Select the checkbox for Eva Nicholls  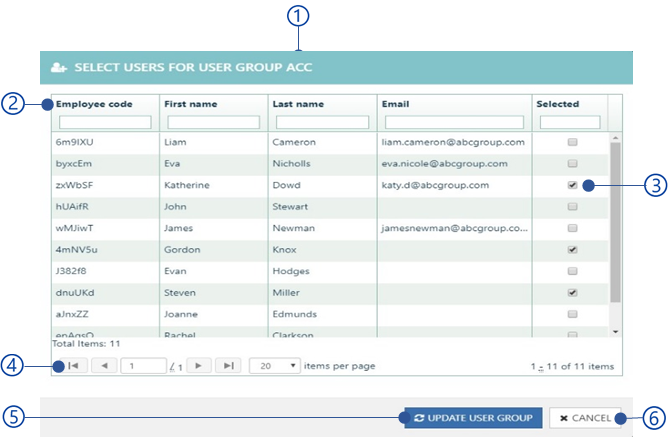(572, 164)
